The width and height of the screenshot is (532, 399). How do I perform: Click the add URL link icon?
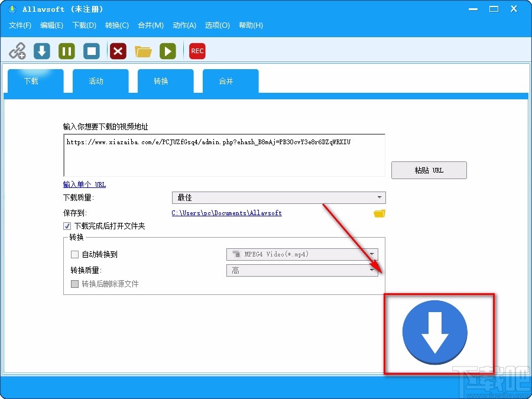[x=18, y=51]
